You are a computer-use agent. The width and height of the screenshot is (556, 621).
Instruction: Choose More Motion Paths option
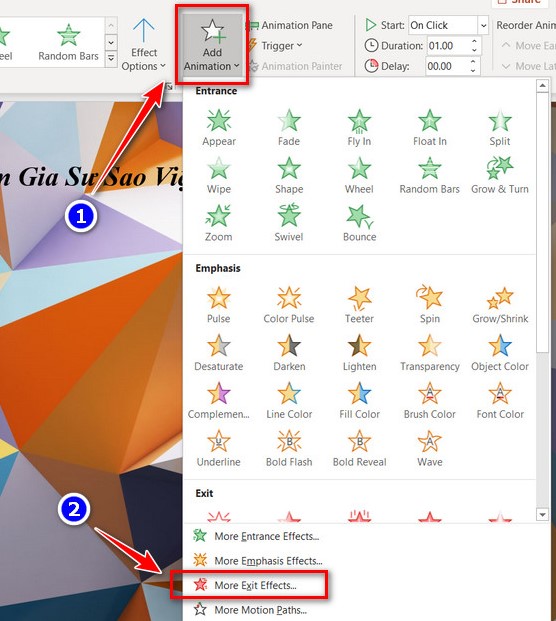click(249, 610)
